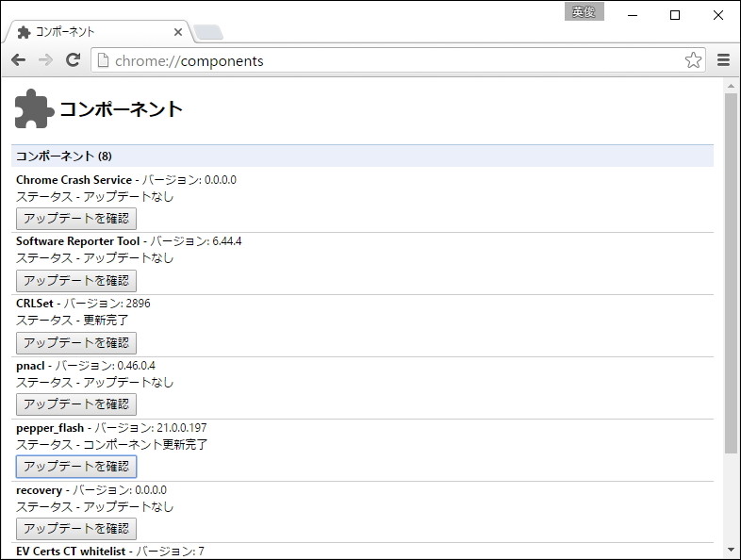This screenshot has height=560, width=741.
Task: Click the Chrome Crash Service name
Action: tap(74, 180)
